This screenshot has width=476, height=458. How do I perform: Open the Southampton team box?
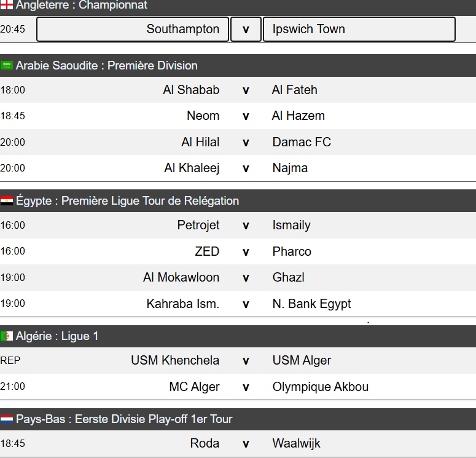click(x=132, y=30)
